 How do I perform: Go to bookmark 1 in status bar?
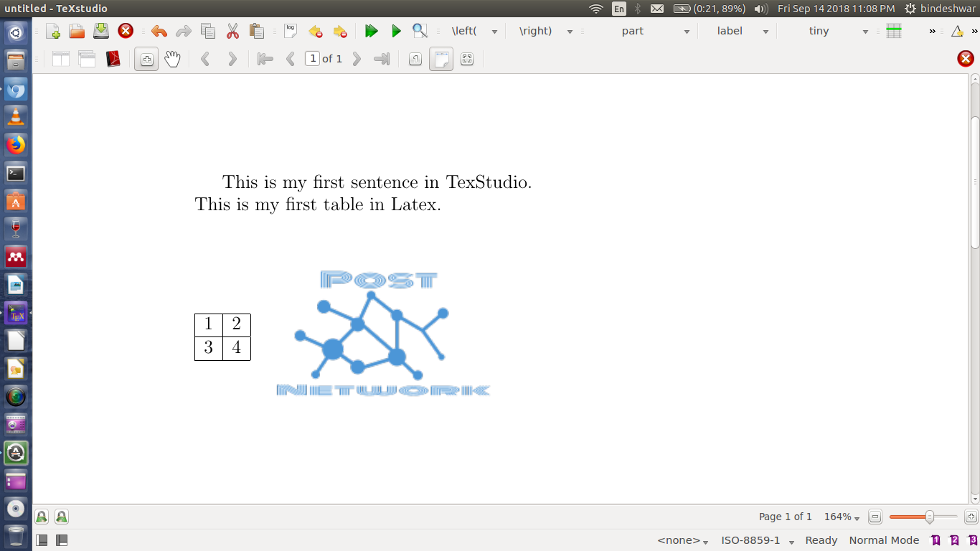coord(936,540)
